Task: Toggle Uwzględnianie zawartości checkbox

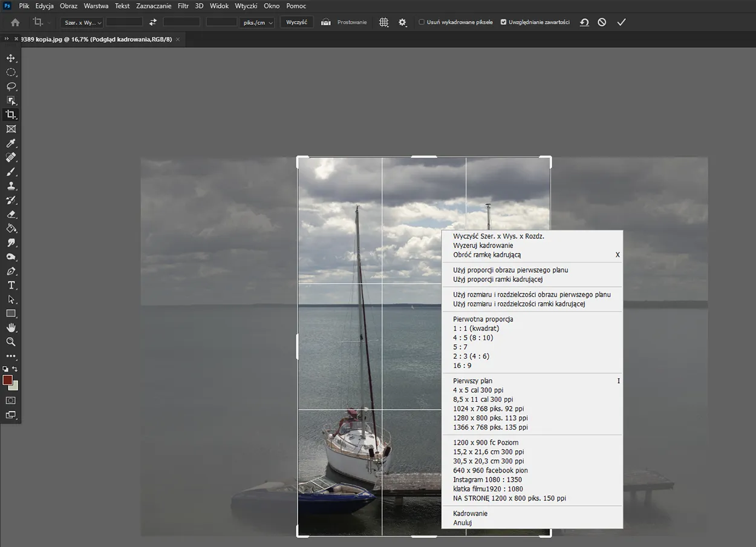Action: click(503, 22)
